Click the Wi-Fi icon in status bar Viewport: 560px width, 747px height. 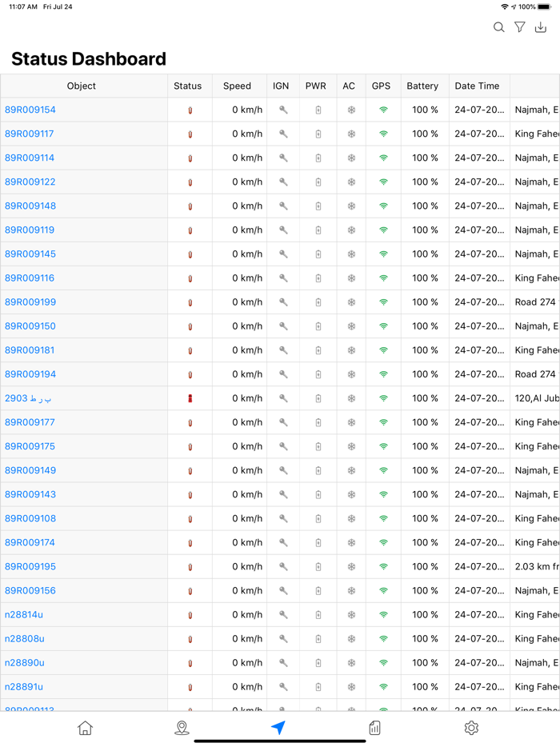(x=505, y=6)
